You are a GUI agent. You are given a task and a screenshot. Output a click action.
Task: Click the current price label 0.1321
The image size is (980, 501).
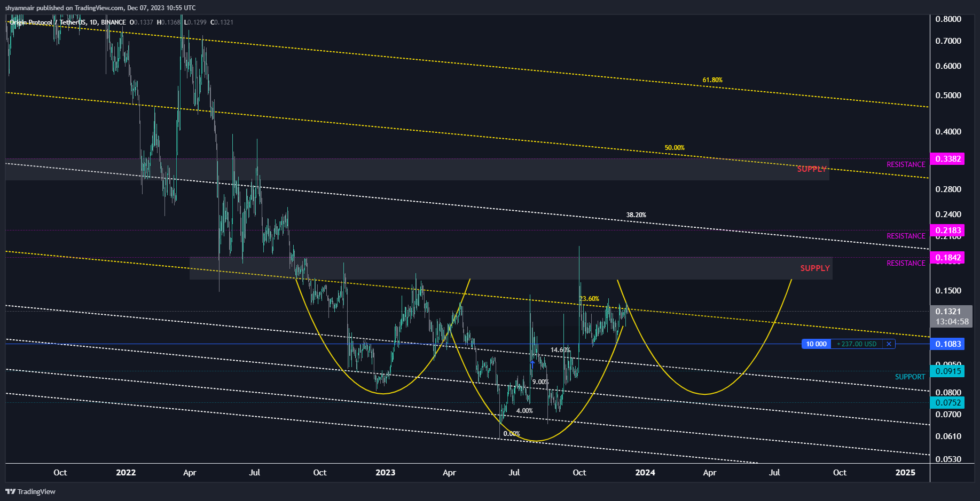click(x=948, y=312)
